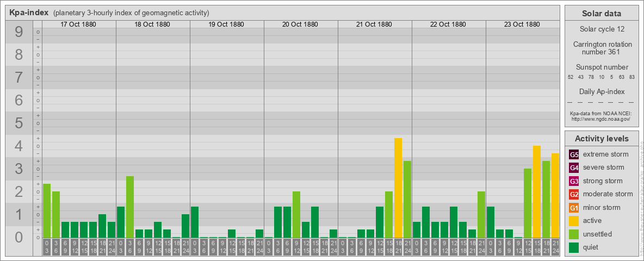The height and width of the screenshot is (261, 644).
Task: Click the Kp scale number 2
Action: 19,191
